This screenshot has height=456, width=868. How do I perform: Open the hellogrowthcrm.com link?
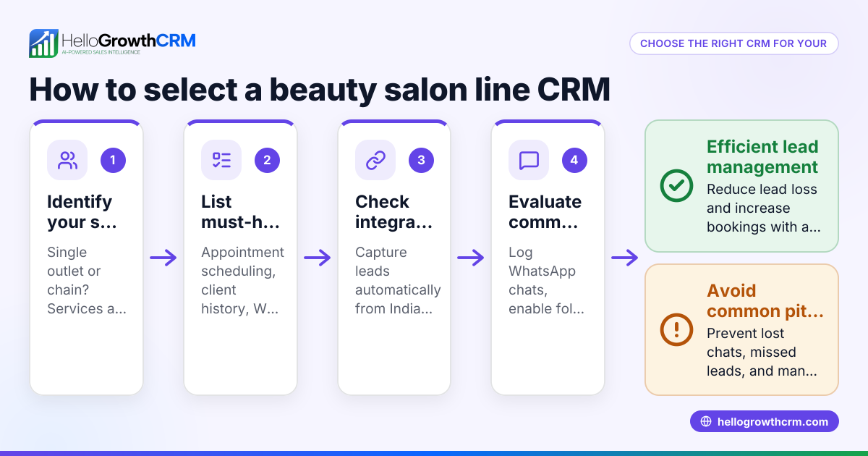tap(765, 421)
